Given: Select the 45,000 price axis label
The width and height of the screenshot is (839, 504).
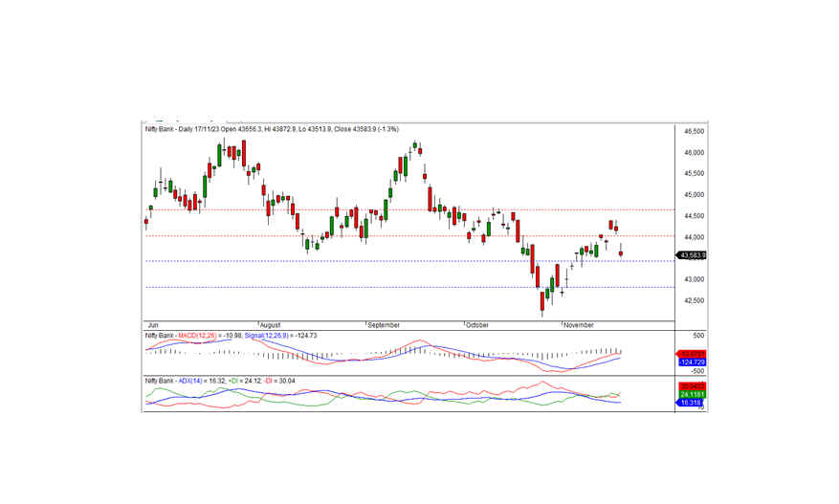Looking at the screenshot, I should coord(694,195).
